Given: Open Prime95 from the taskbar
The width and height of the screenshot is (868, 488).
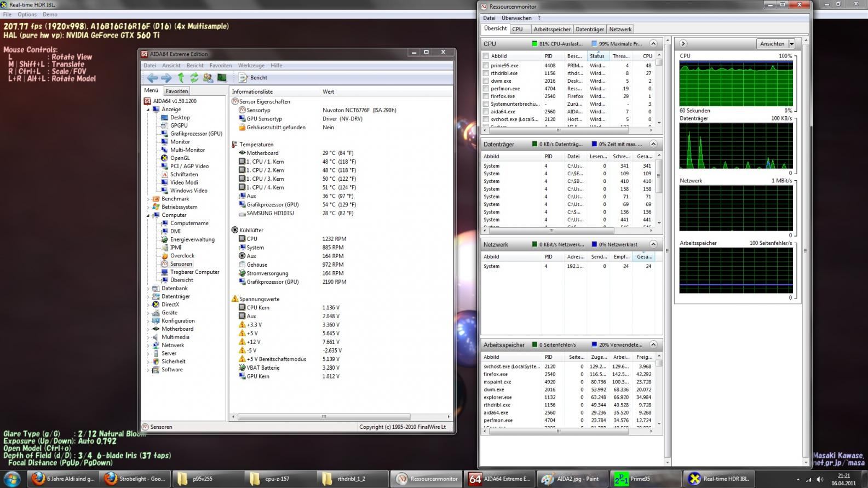Looking at the screenshot, I should point(647,479).
